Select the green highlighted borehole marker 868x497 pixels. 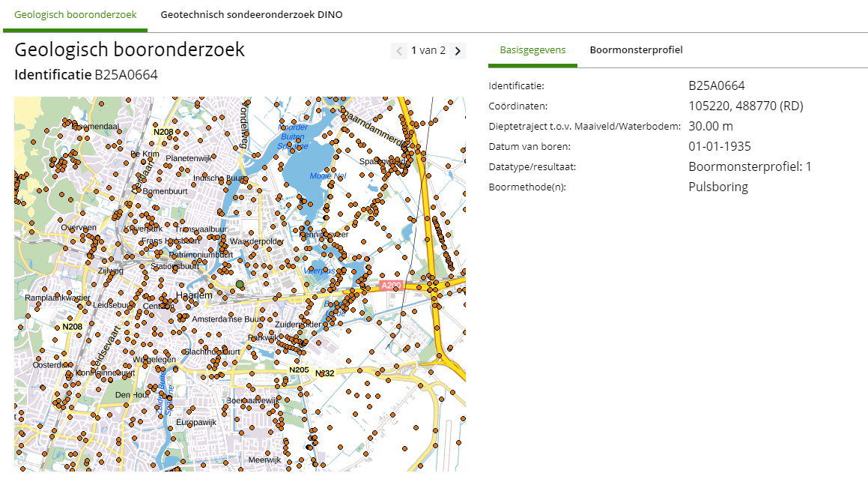tap(240, 285)
